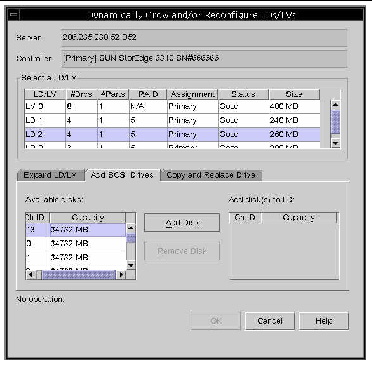Click Ch.ID header in Add disk(s) list
The height and width of the screenshot is (366, 372).
245,218
